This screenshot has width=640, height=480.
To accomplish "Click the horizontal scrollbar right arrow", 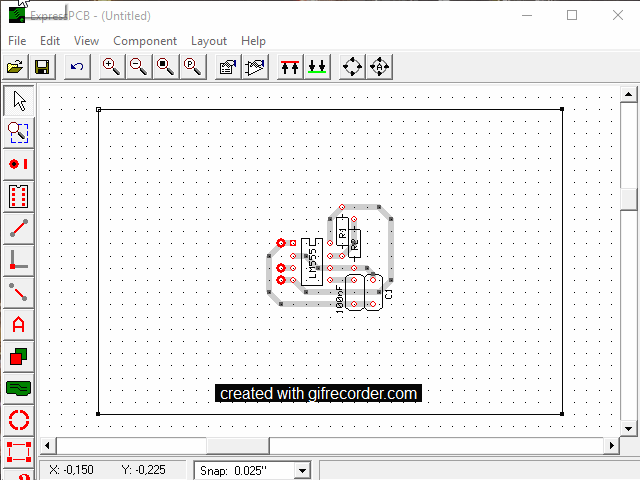I will click(611, 445).
